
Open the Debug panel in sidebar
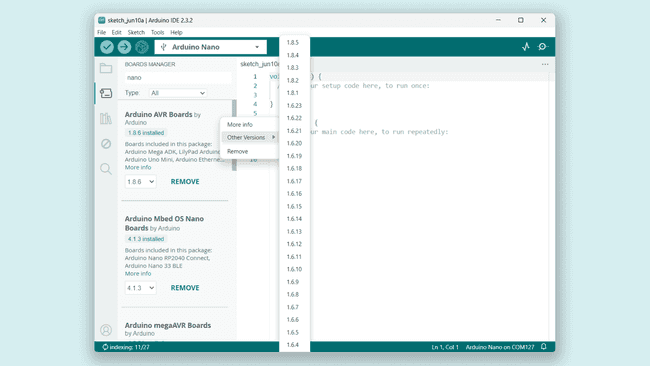[106, 144]
